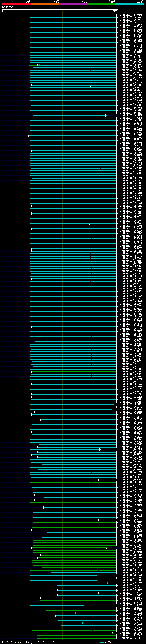Select hit label UniRef100_P17959
This screenshot has height=644, width=146.
tap(131, 553)
